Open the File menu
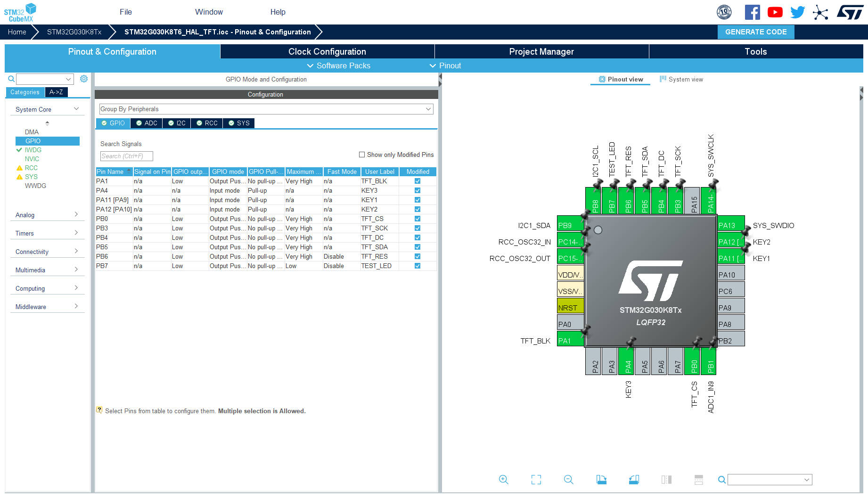Screen dimensions: 868x498 tap(125, 12)
